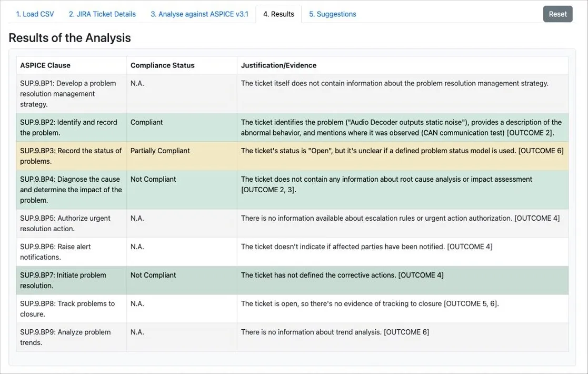Click the ASPICE Clause column header
The height and width of the screenshot is (374, 588).
coord(71,65)
